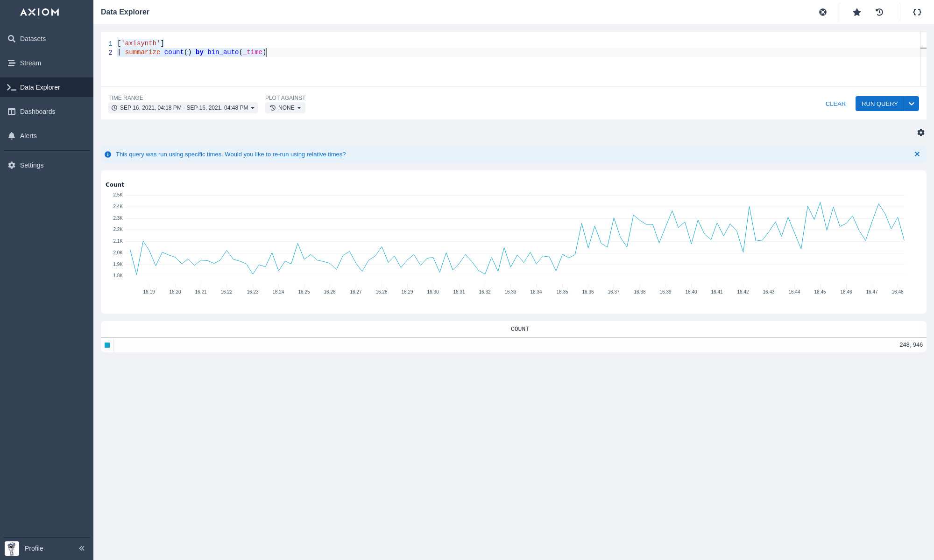
Task: Click re-run using relative times link
Action: click(x=307, y=154)
